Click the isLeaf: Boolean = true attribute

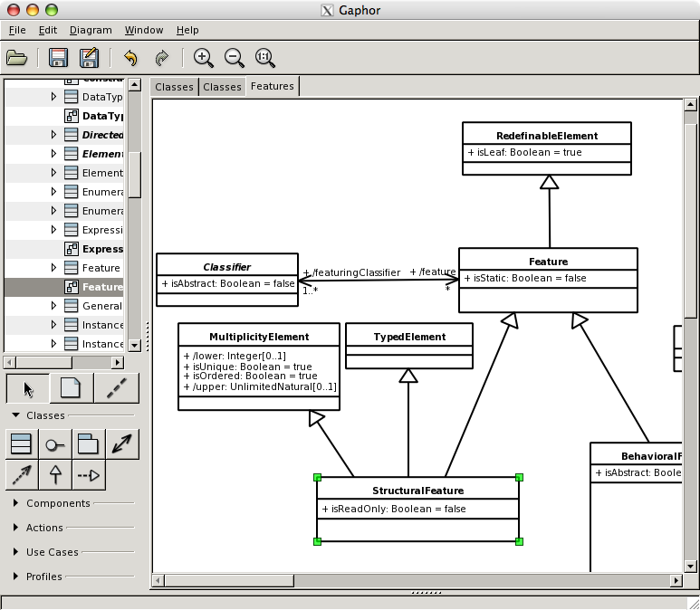[x=524, y=152]
